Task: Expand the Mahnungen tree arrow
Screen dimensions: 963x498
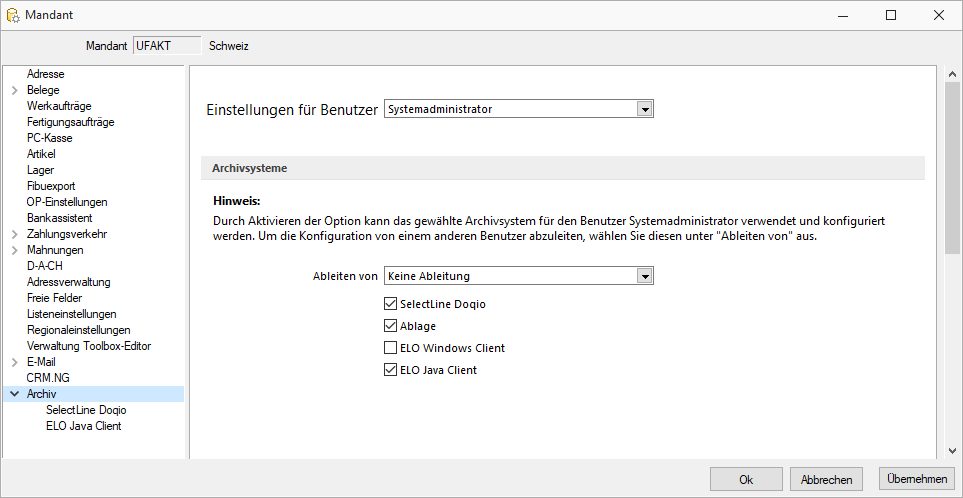Action: pyautogui.click(x=15, y=250)
